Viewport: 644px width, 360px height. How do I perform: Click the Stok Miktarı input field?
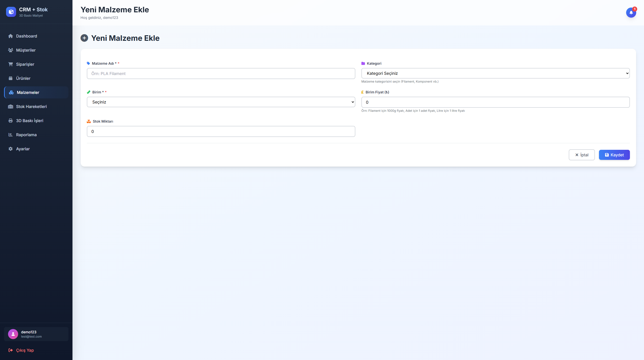[x=221, y=131]
